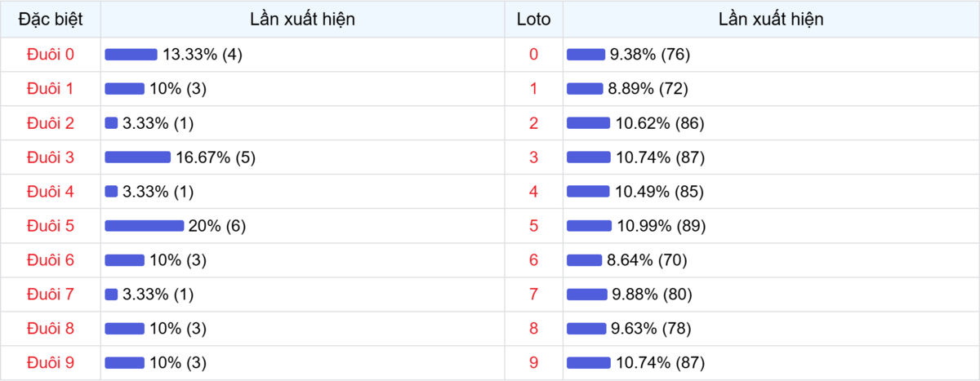Click the 9.38% (76) value text
980x381 pixels.
coord(650,55)
